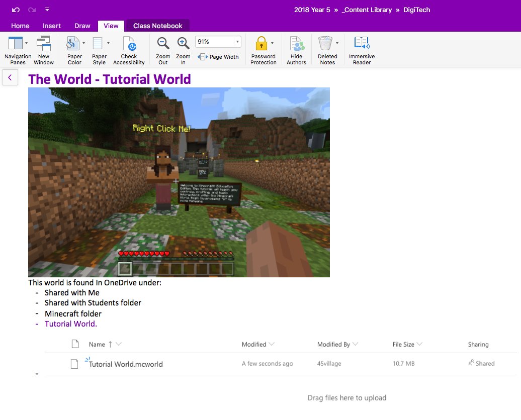
Task: Open Deleted Notes trash icon
Action: click(325, 44)
